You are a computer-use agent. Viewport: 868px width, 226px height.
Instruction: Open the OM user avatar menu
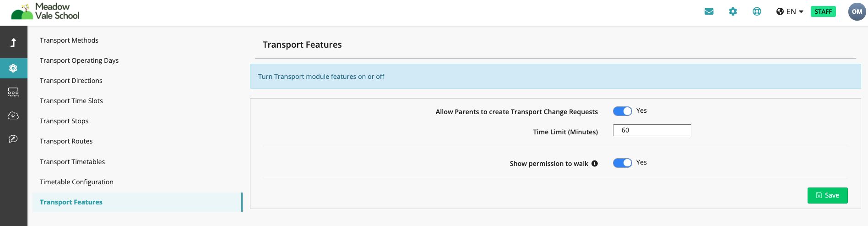pos(857,12)
